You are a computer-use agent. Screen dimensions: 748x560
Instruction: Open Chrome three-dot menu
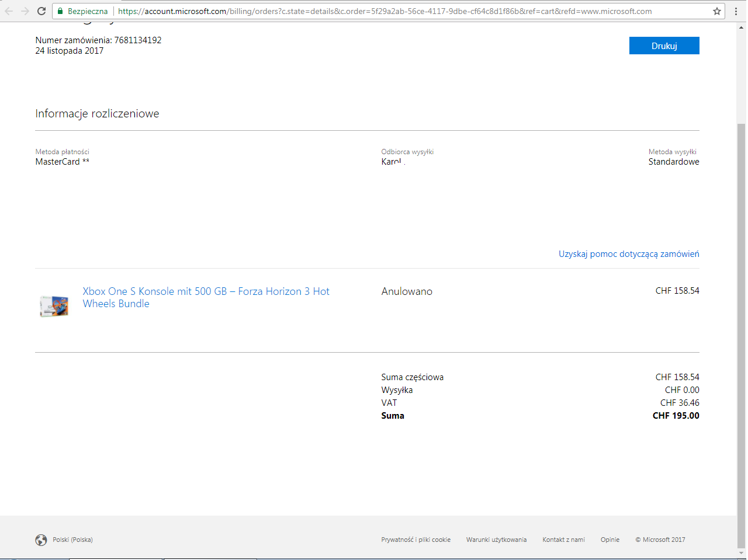[x=736, y=11]
